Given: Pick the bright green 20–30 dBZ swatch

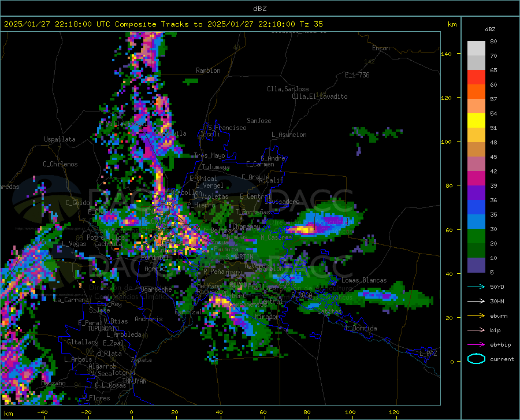Looking at the screenshot, I should [x=476, y=236].
